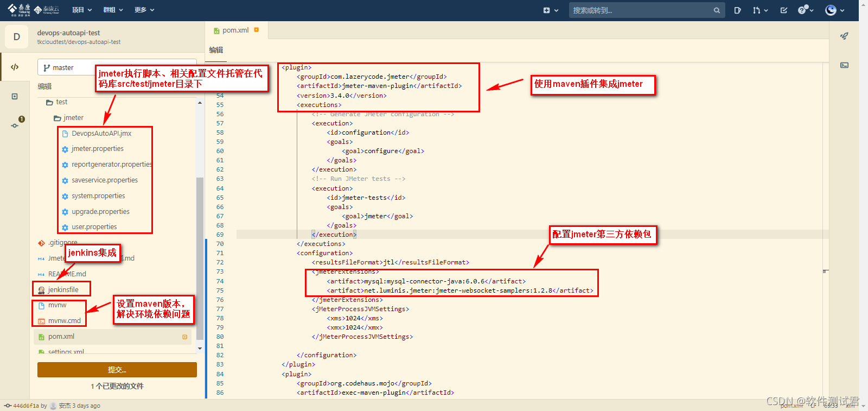Click 1 个已更改的文件 text
Viewport: 868px width, 411px height.
click(117, 386)
